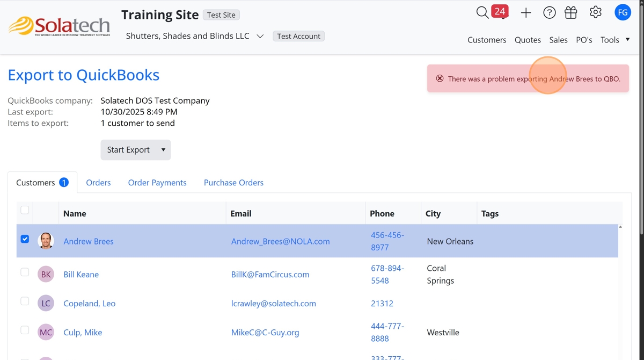The image size is (644, 360).
Task: Click email MikeC@C-Guy.org
Action: [265, 333]
